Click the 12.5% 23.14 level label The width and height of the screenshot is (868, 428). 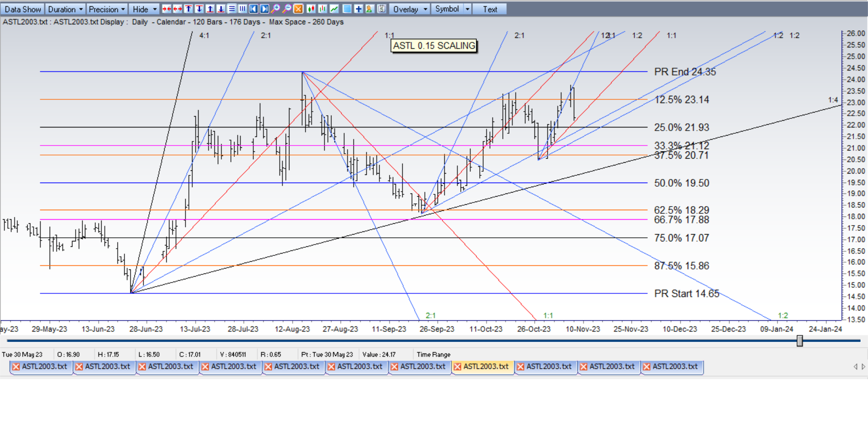click(x=682, y=100)
